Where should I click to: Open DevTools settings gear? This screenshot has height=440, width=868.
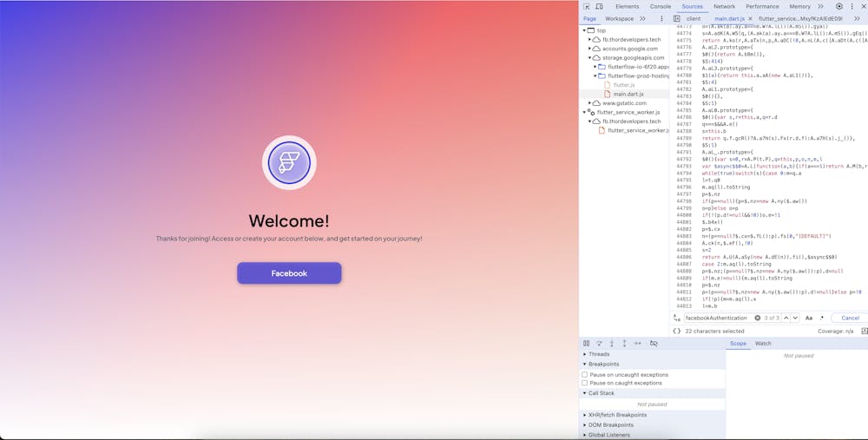(839, 7)
